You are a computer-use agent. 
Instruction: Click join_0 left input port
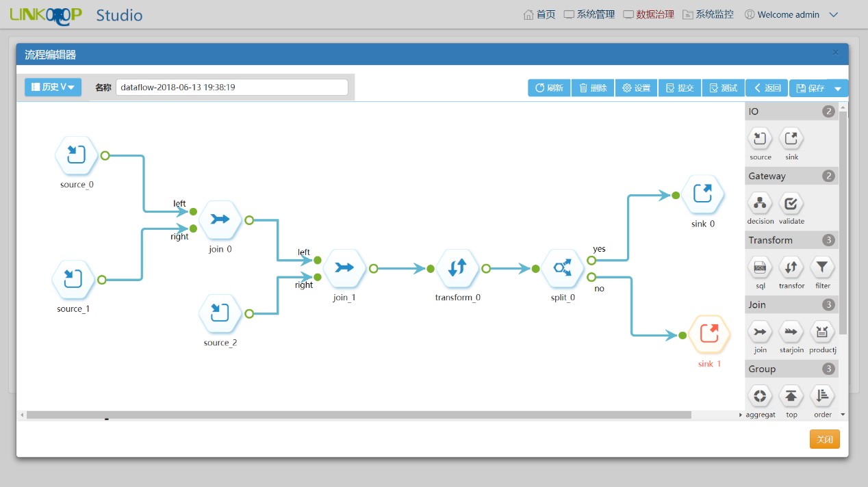(x=193, y=212)
